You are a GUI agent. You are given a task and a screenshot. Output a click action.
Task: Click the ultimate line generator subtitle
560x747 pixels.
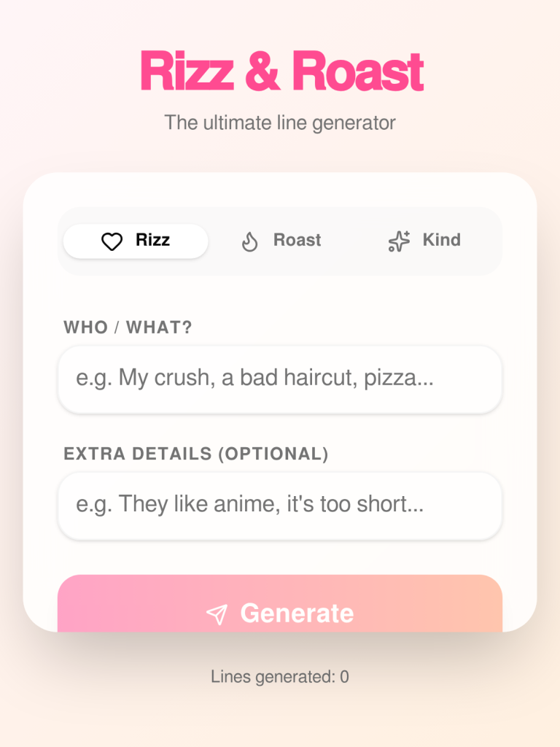pyautogui.click(x=280, y=123)
